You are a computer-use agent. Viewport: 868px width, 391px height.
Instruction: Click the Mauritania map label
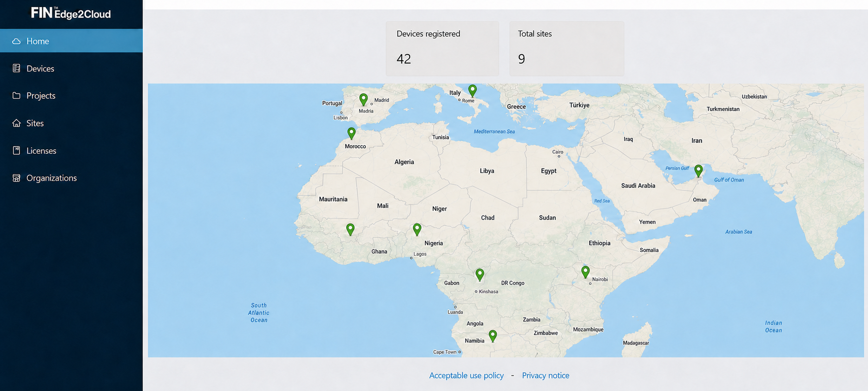pos(333,199)
